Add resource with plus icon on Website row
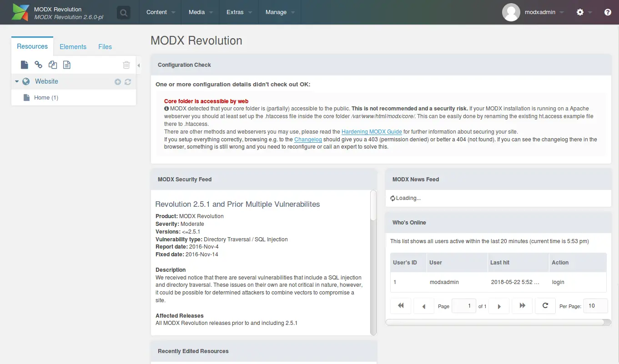 118,82
